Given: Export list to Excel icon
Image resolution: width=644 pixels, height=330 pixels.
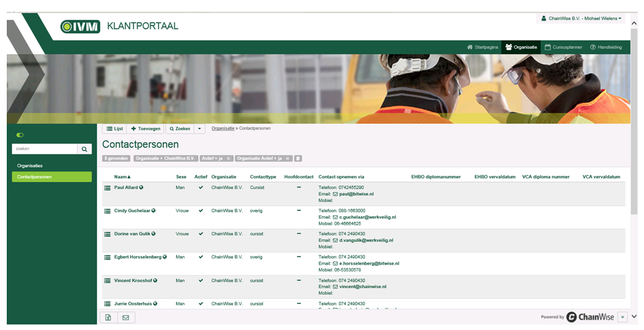Looking at the screenshot, I should (x=108, y=317).
